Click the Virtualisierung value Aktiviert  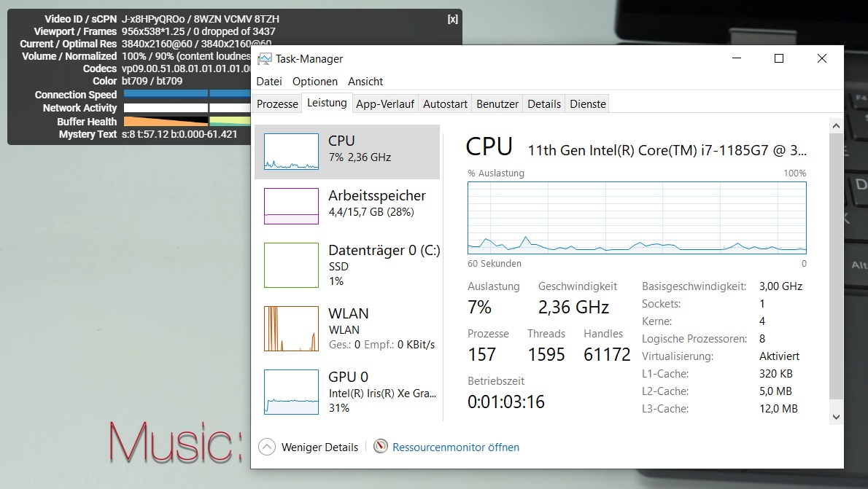(x=780, y=356)
